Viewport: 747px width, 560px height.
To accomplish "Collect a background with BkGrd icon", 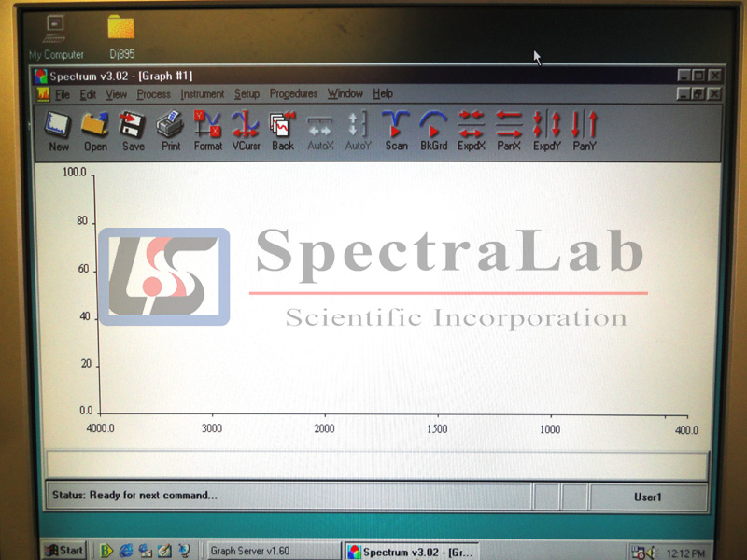I will 433,131.
